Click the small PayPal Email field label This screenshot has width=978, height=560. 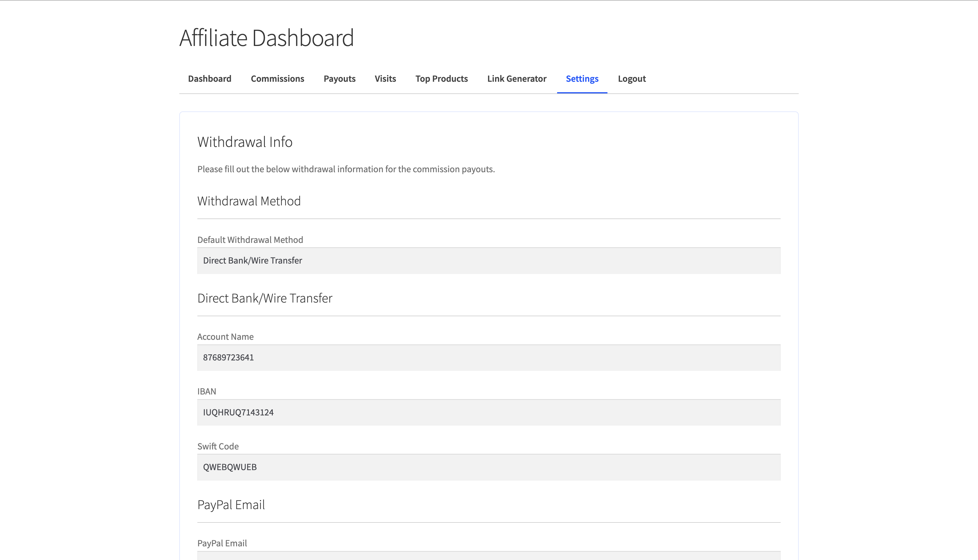point(222,543)
